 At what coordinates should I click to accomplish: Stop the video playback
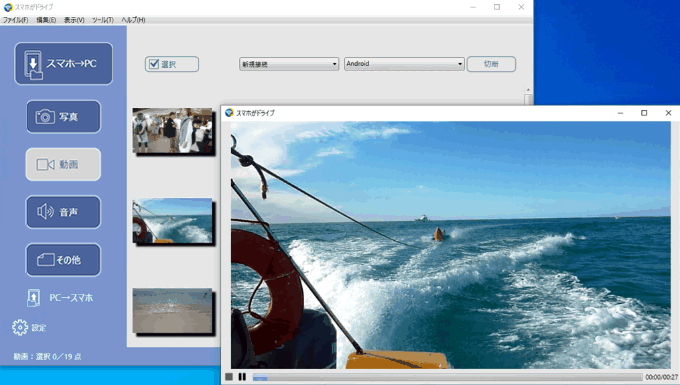[229, 377]
